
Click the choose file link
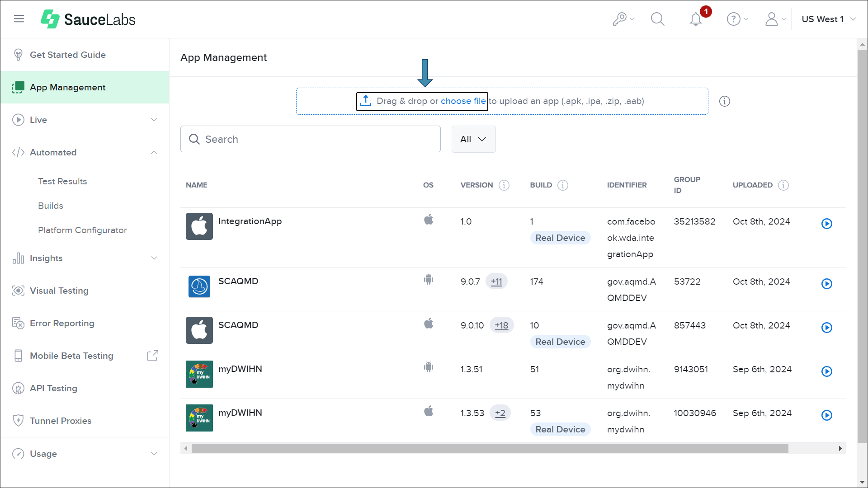463,101
